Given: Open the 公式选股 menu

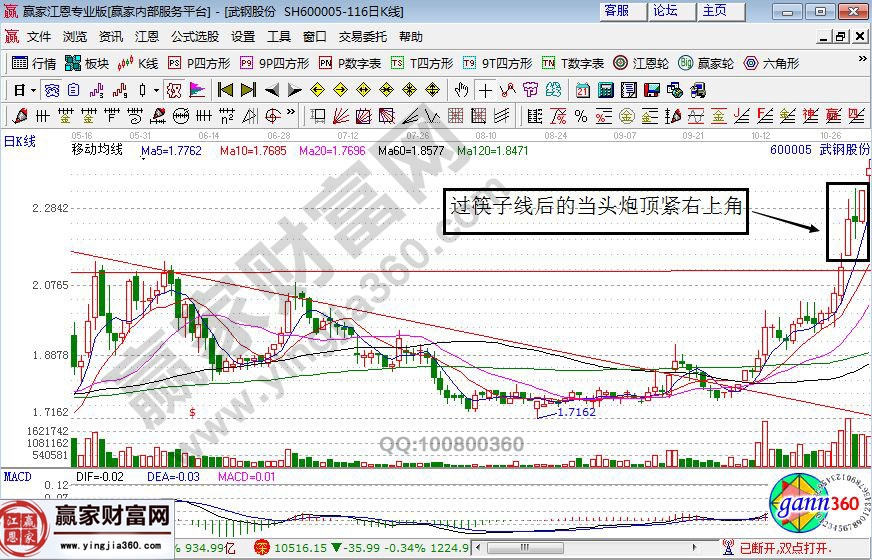Looking at the screenshot, I should (x=194, y=37).
